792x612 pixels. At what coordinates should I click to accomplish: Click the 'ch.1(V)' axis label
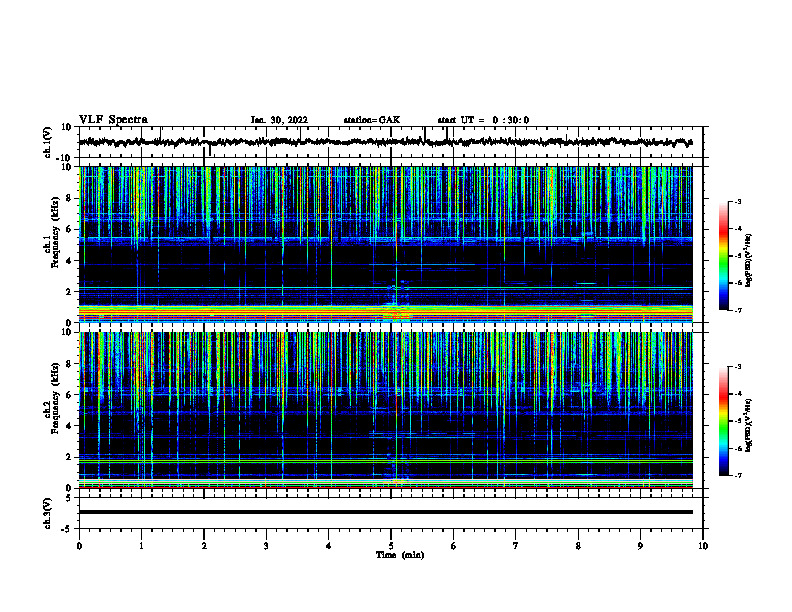[x=48, y=142]
